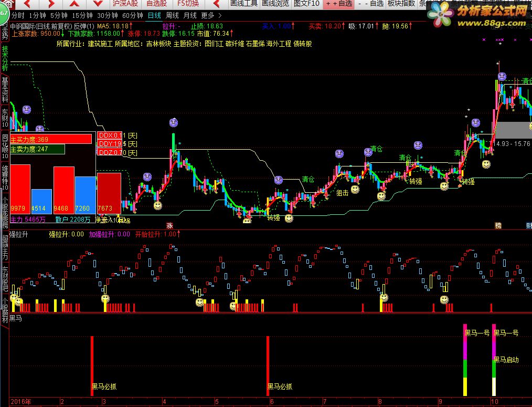The height and width of the screenshot is (407, 532).
Task: Expand 更多 period options
Action: [x=211, y=16]
